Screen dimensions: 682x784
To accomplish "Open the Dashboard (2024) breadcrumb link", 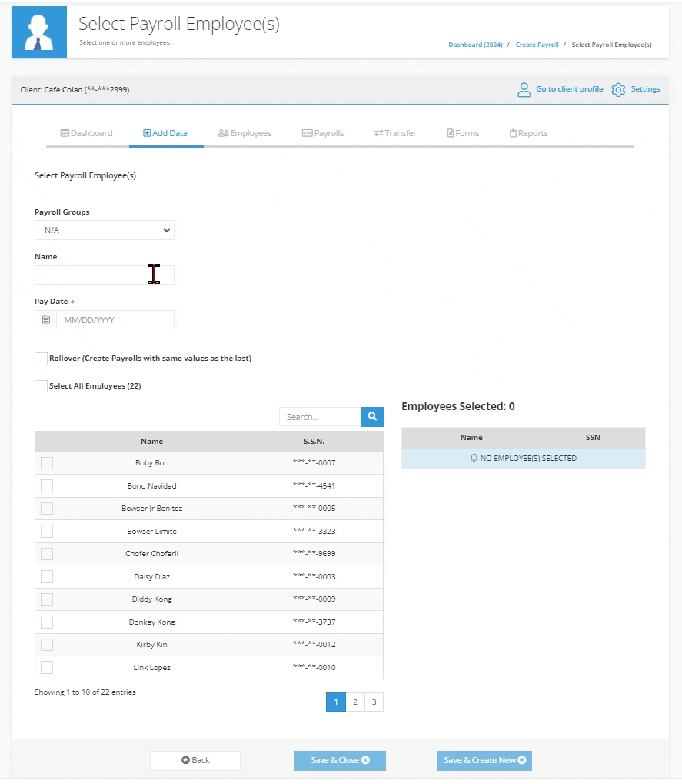I will [475, 45].
